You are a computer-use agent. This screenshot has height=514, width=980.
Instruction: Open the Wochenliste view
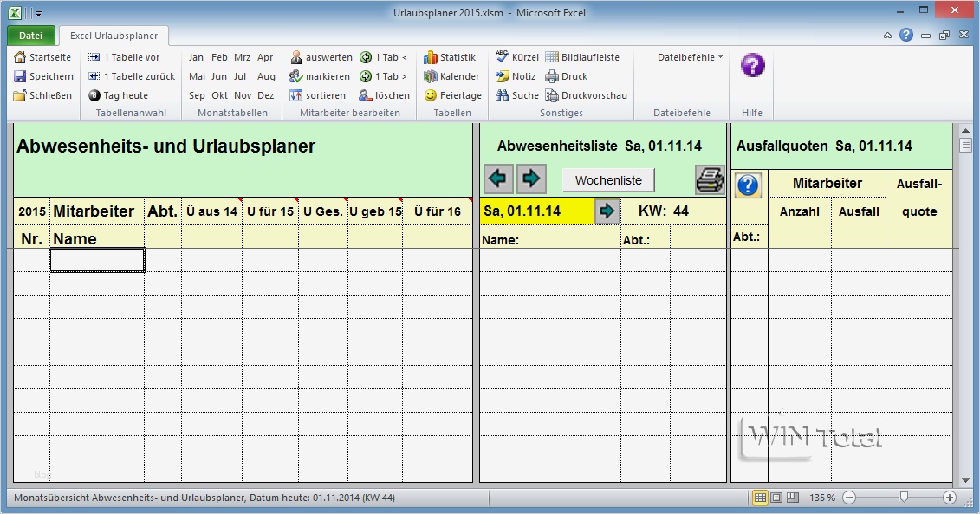(607, 178)
